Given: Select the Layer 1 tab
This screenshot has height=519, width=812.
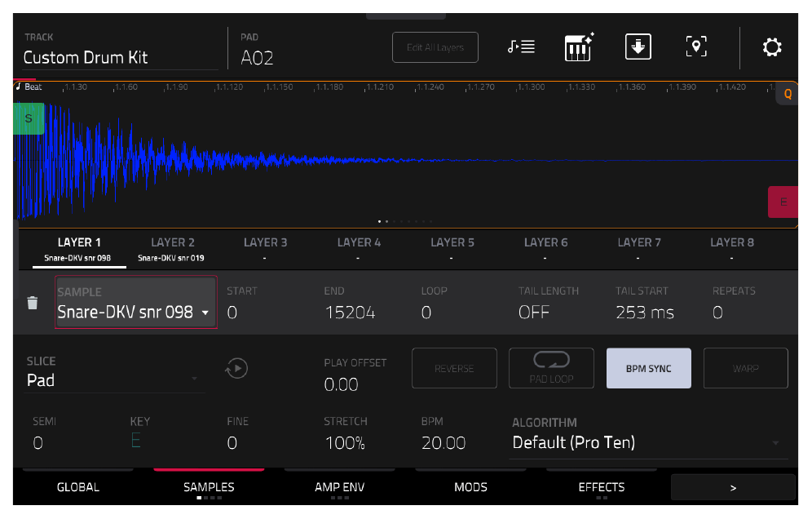Looking at the screenshot, I should pyautogui.click(x=79, y=250).
